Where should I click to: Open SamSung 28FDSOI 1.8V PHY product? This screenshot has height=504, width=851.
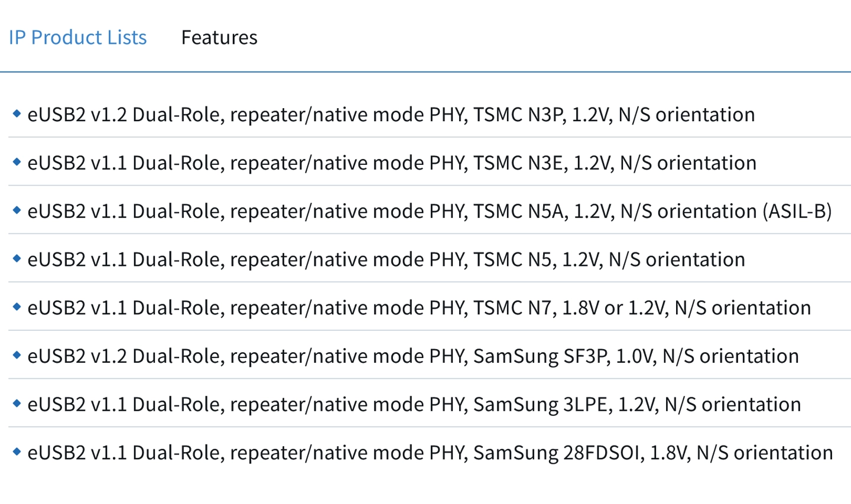pos(429,453)
